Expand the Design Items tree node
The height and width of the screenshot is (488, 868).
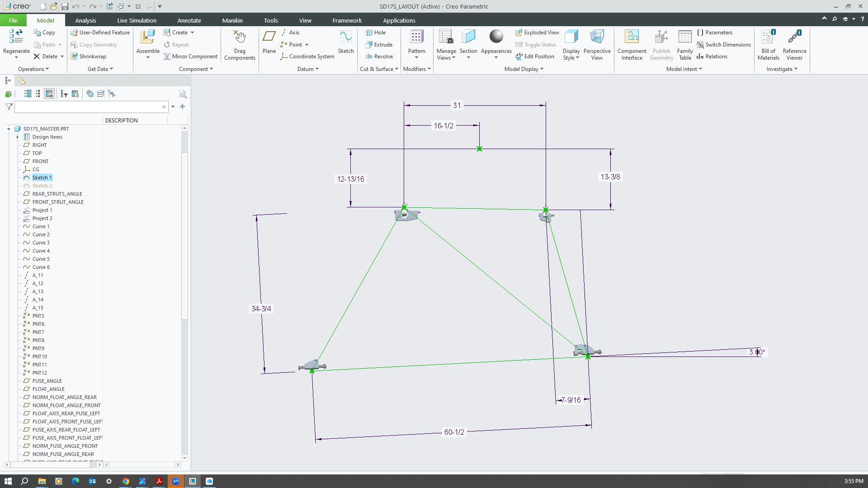(x=18, y=137)
